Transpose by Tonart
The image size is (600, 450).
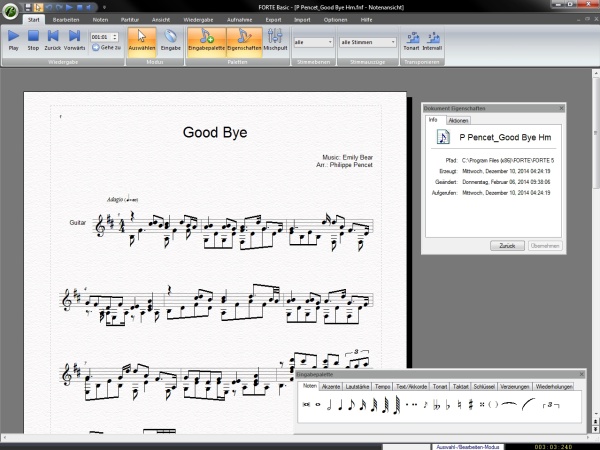click(x=411, y=41)
